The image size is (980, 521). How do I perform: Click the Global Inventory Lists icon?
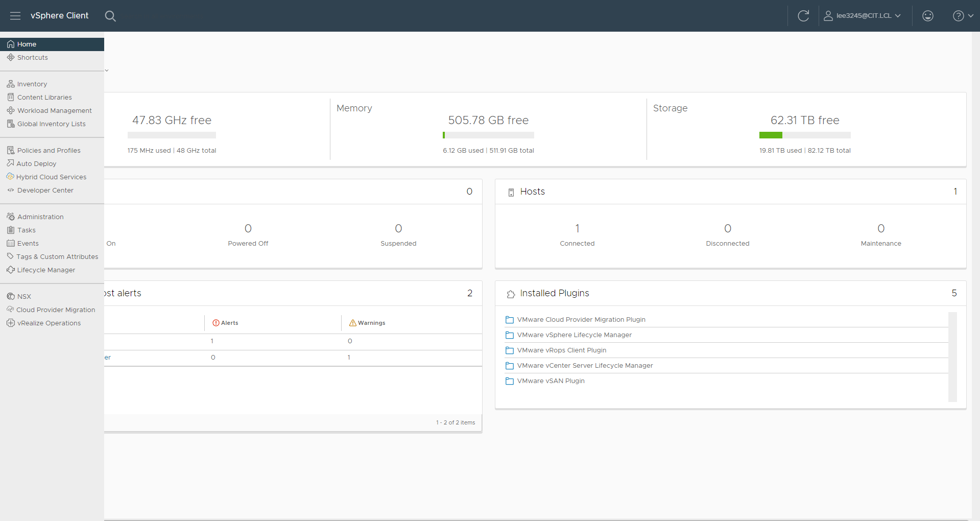(x=11, y=124)
